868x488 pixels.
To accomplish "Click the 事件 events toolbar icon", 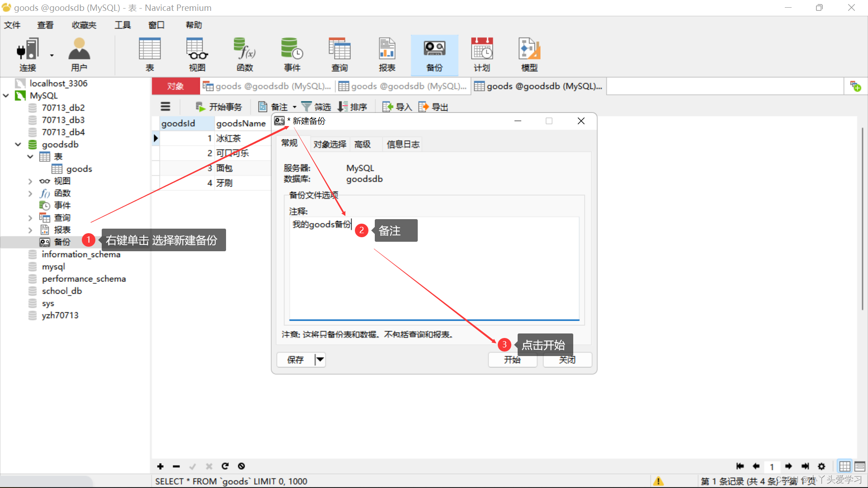I will pyautogui.click(x=292, y=55).
